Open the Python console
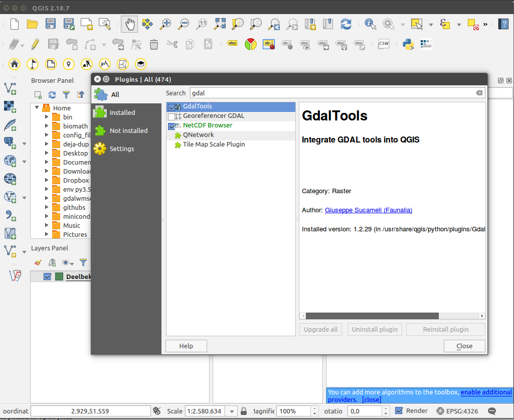Viewport: 514px width, 420px height. [x=408, y=44]
